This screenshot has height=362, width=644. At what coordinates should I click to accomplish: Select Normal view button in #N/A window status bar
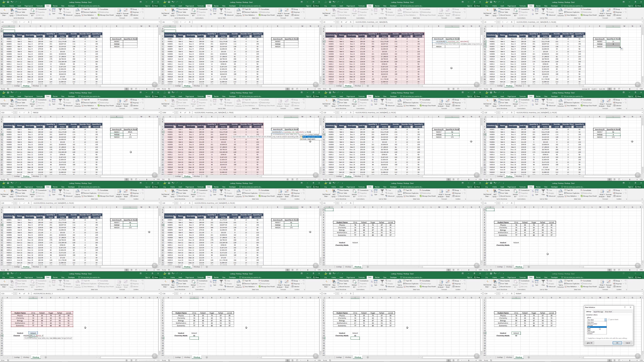[127, 179]
